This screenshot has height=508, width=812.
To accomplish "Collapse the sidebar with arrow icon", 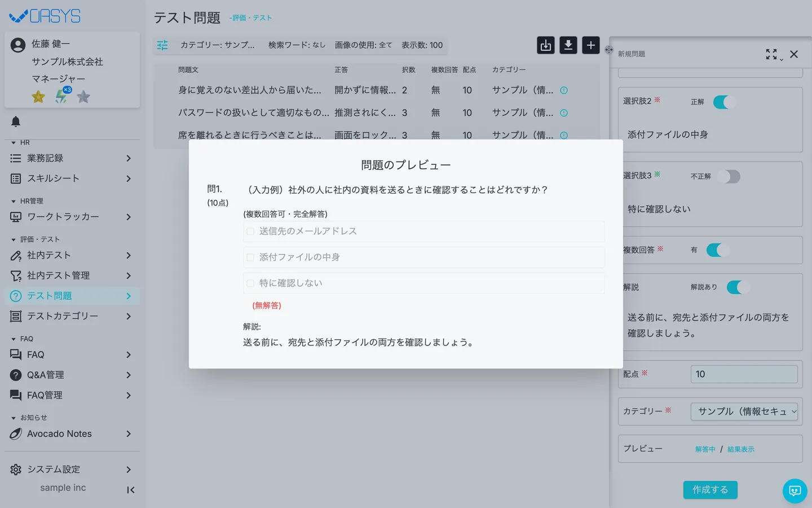I will coord(131,490).
